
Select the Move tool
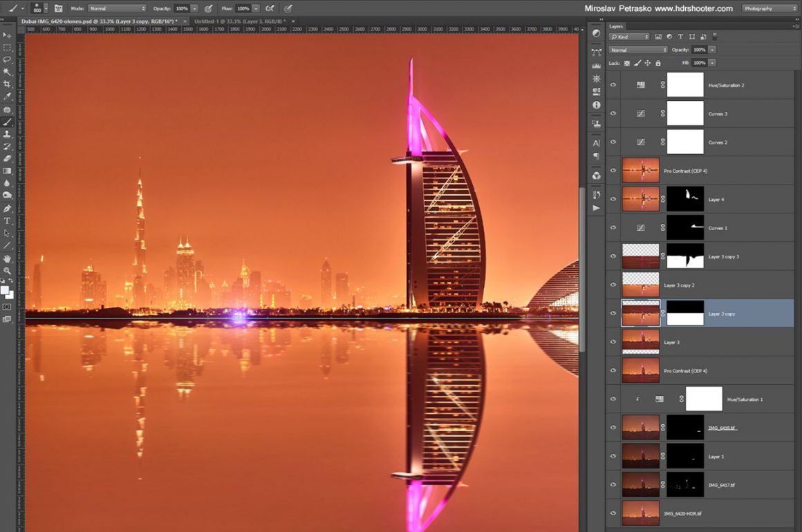[7, 35]
